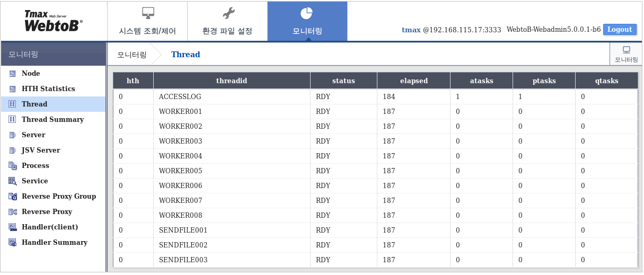644x275 pixels.
Task: Select the WORKER006 thread cell
Action: coord(232,186)
